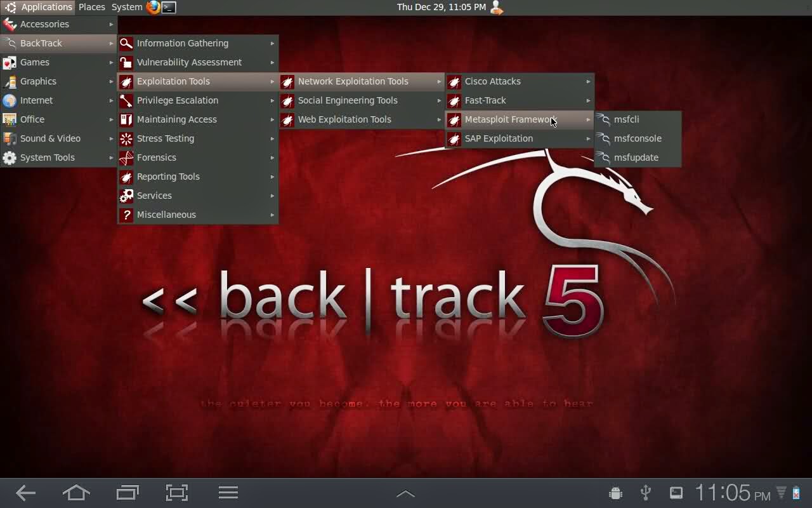Open the Applications menu
This screenshot has height=508, width=812.
pyautogui.click(x=39, y=7)
